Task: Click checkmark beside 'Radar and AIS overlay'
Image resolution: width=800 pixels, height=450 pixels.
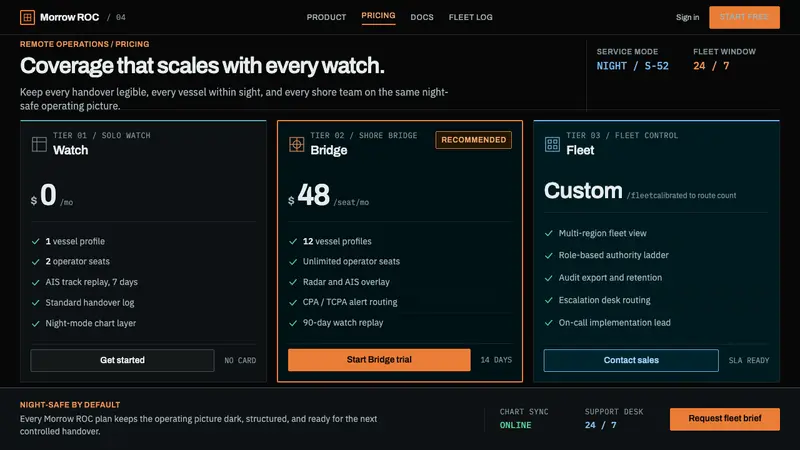Action: click(293, 282)
